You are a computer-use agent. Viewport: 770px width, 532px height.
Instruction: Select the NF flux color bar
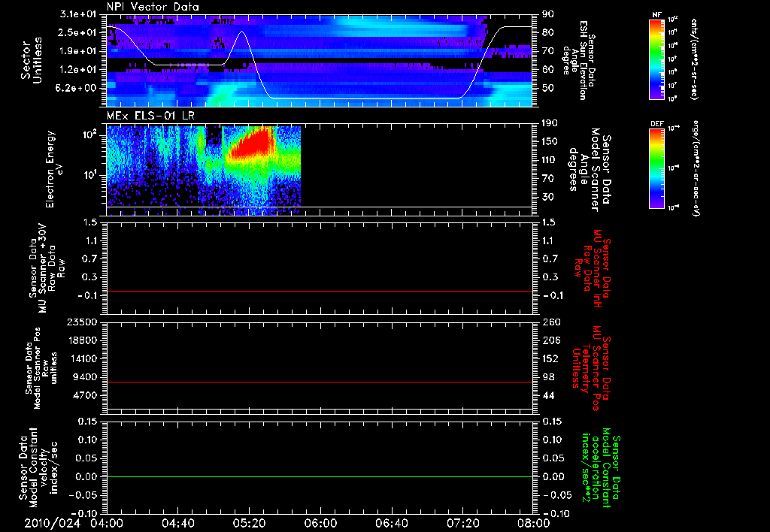656,59
